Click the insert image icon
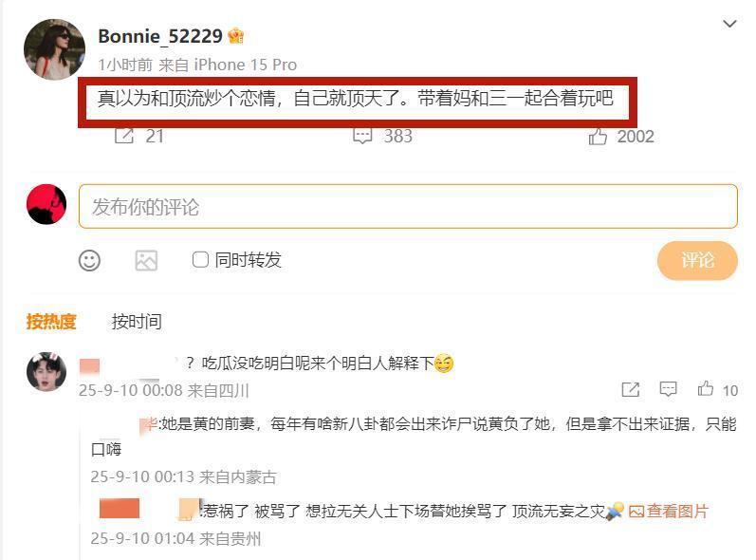The width and height of the screenshot is (756, 560). pyautogui.click(x=146, y=260)
